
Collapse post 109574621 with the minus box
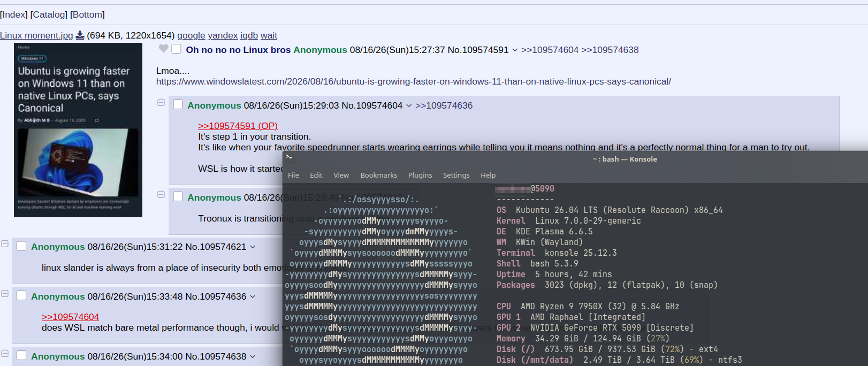coord(5,243)
